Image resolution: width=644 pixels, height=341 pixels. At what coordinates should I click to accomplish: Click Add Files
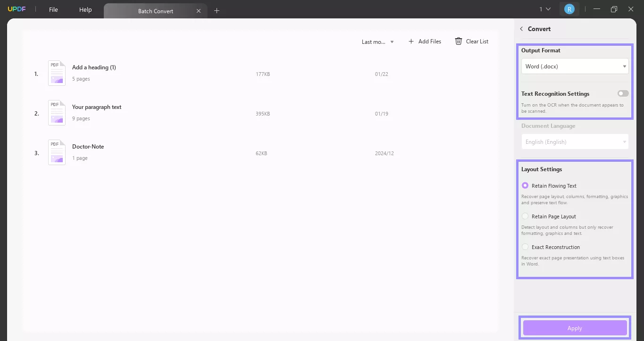point(424,41)
